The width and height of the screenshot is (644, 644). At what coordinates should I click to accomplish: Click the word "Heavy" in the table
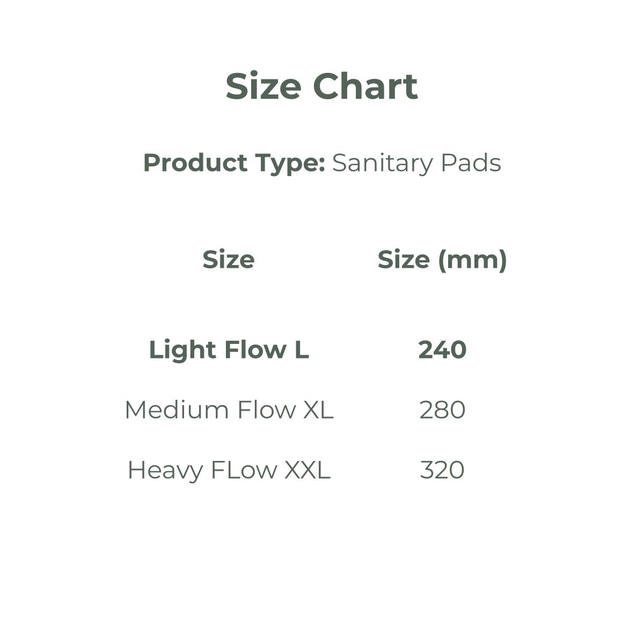[x=164, y=471]
